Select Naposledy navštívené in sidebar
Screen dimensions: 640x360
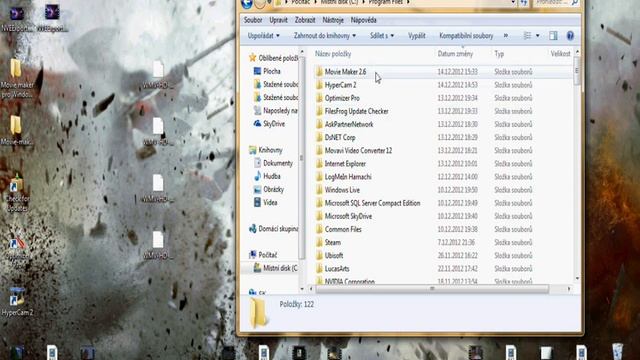(276, 111)
